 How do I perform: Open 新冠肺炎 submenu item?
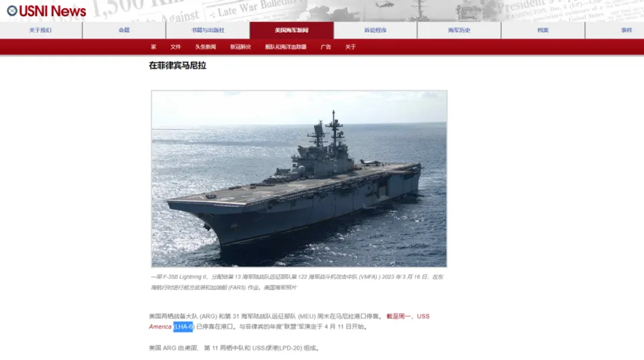coord(240,47)
